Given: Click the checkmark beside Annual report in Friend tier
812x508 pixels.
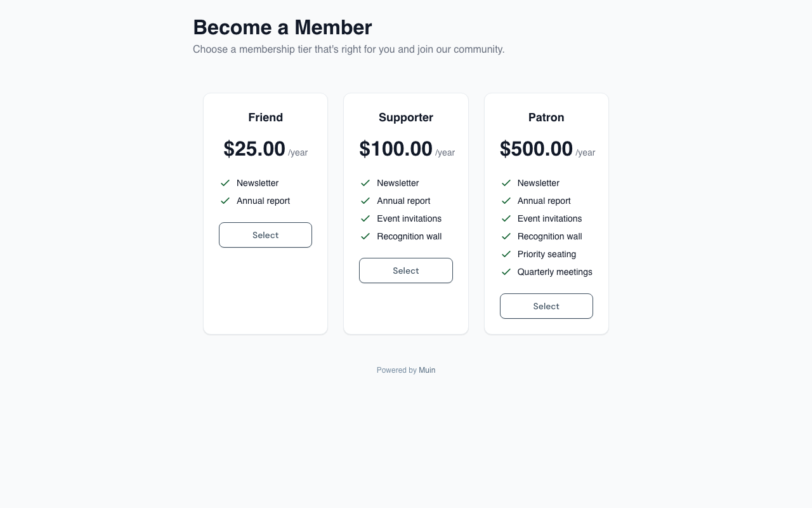Looking at the screenshot, I should tap(225, 201).
